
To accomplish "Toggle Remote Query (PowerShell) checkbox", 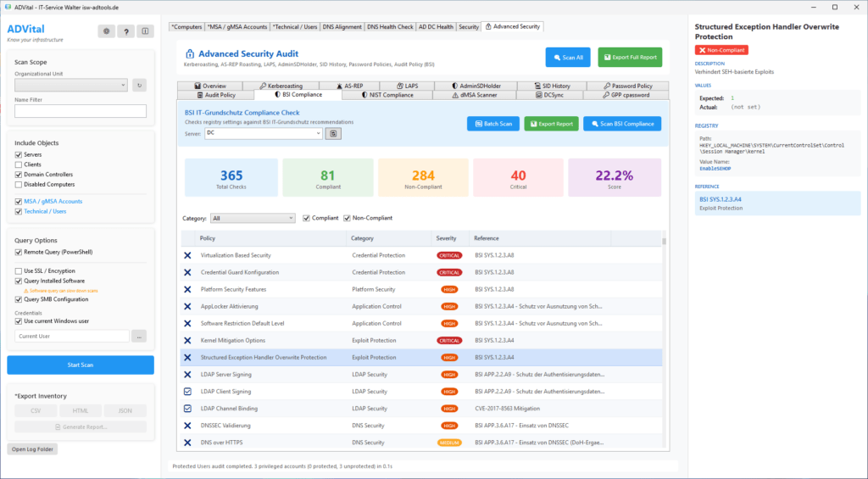I will coord(19,252).
